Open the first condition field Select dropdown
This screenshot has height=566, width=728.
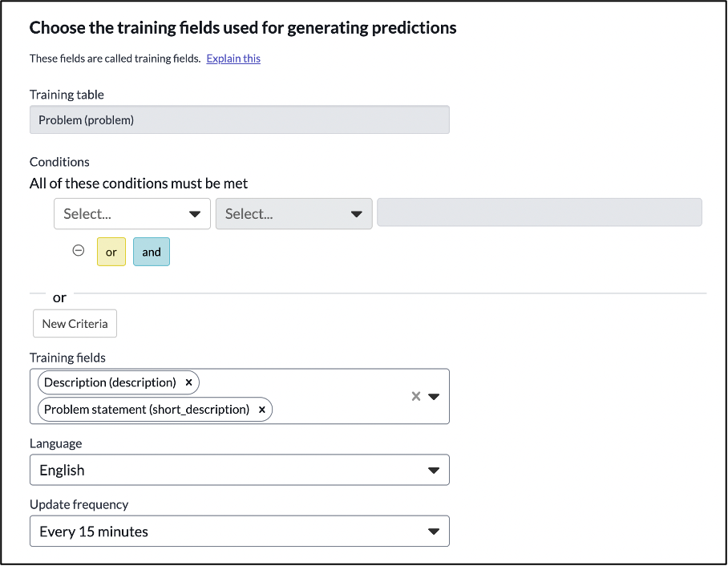pyautogui.click(x=132, y=213)
